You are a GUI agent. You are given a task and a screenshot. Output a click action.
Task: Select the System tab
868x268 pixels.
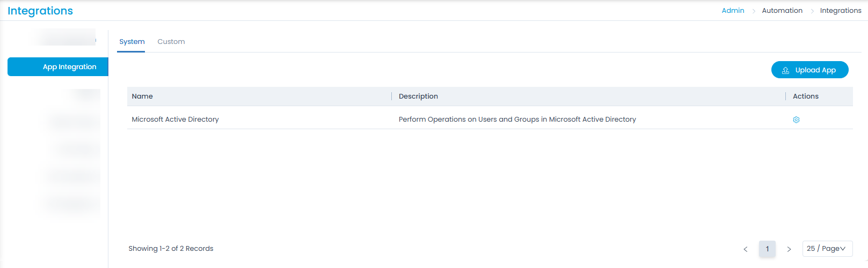pos(132,41)
